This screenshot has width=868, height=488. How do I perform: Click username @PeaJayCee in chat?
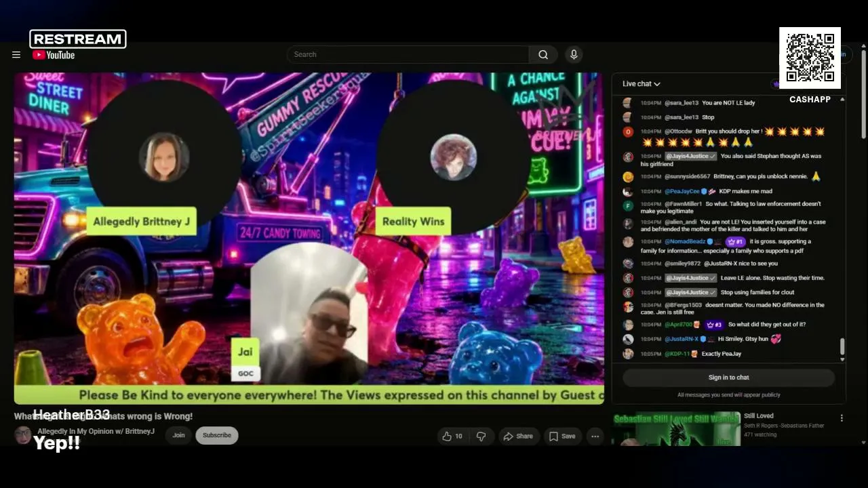pyautogui.click(x=682, y=192)
